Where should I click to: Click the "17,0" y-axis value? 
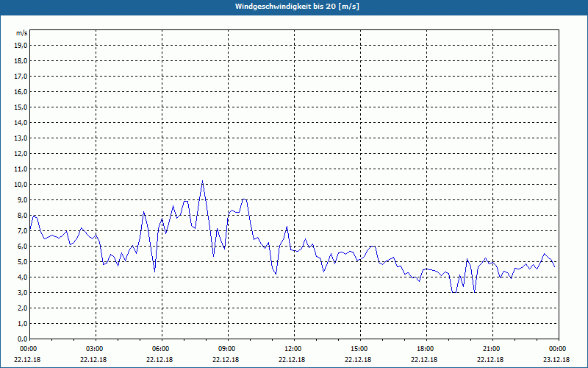(x=21, y=77)
